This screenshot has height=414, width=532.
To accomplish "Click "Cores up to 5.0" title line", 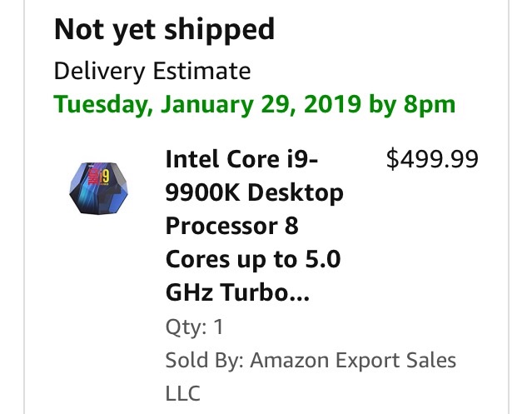I will (x=253, y=259).
